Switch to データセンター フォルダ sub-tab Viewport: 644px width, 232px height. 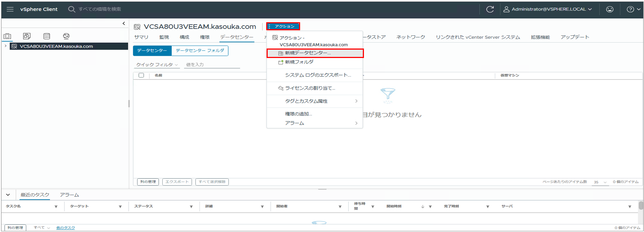(200, 51)
